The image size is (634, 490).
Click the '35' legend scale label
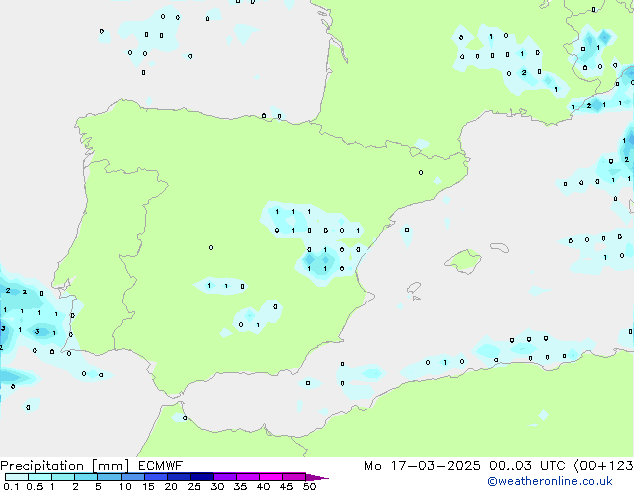[x=240, y=486]
